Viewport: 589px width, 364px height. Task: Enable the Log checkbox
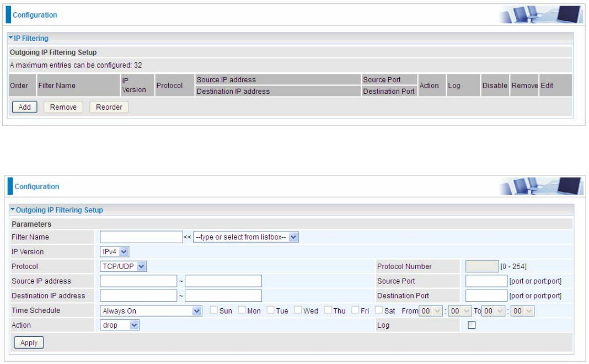click(472, 325)
